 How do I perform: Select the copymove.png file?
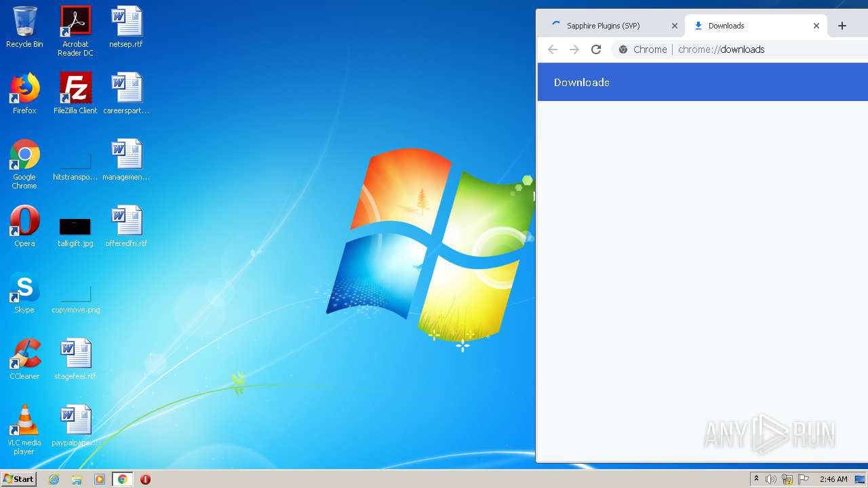point(75,298)
